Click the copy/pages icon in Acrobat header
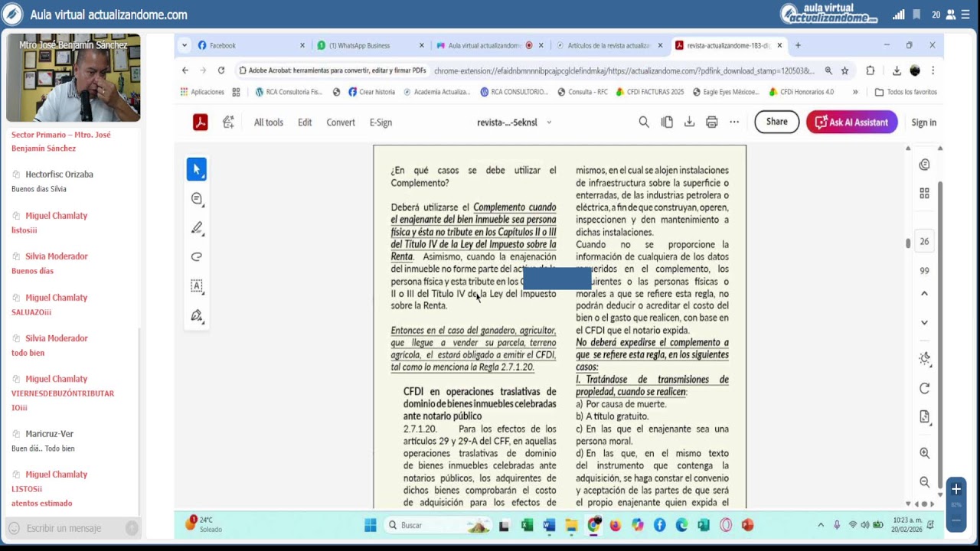 click(x=667, y=122)
